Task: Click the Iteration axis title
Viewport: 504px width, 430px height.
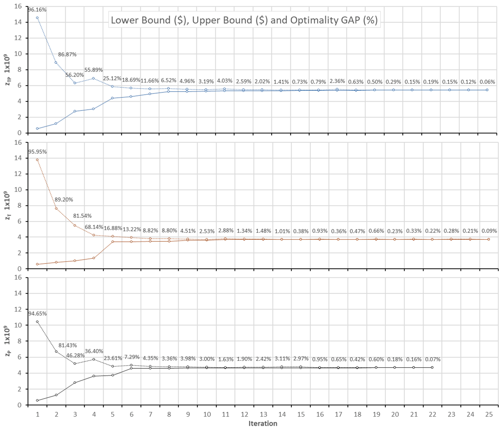Action: (263, 423)
